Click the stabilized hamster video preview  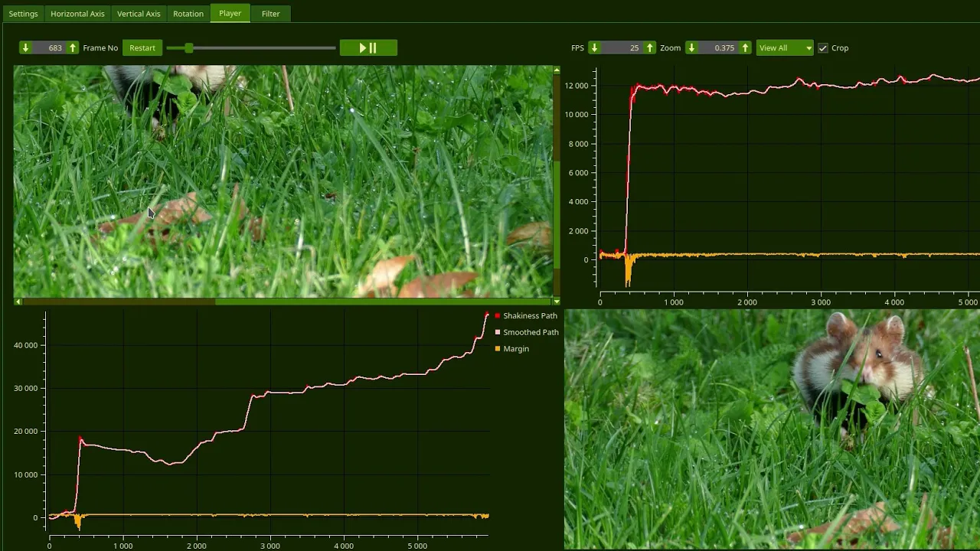pyautogui.click(x=772, y=429)
